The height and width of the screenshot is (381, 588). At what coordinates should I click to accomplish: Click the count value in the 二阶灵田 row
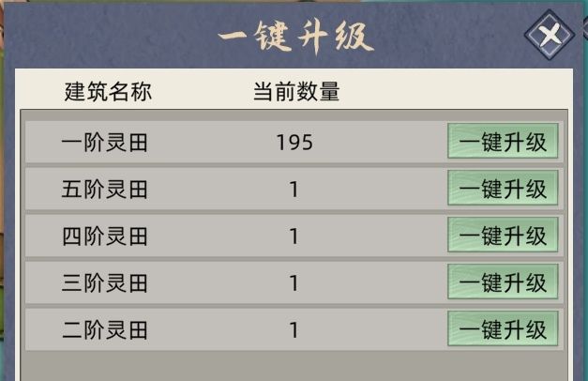294,330
